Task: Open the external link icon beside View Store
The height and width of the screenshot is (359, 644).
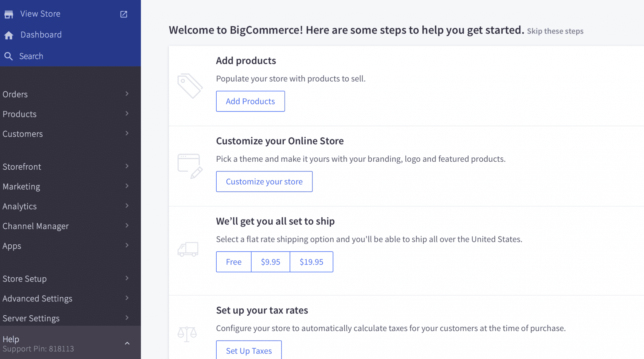Action: (x=124, y=14)
